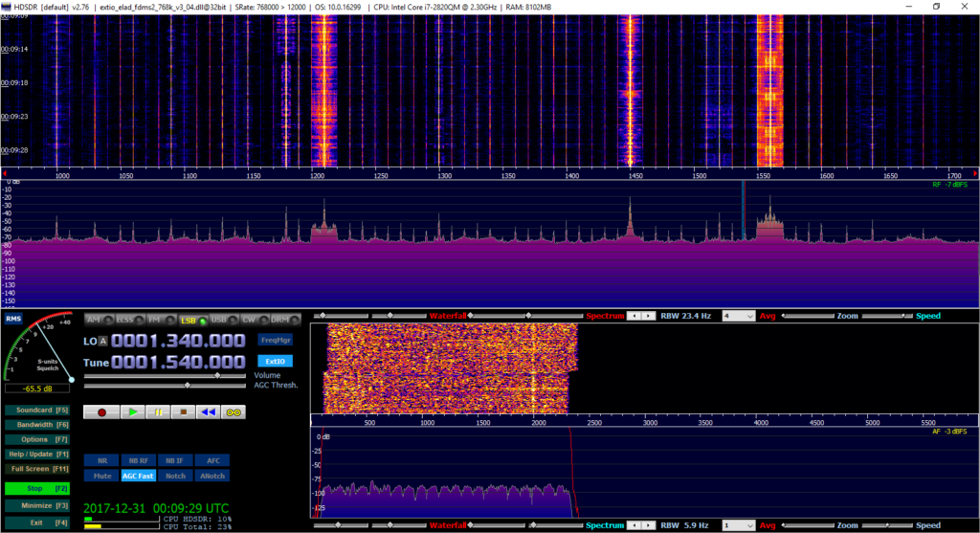
Task: Start recording with the red record button
Action: (x=101, y=412)
